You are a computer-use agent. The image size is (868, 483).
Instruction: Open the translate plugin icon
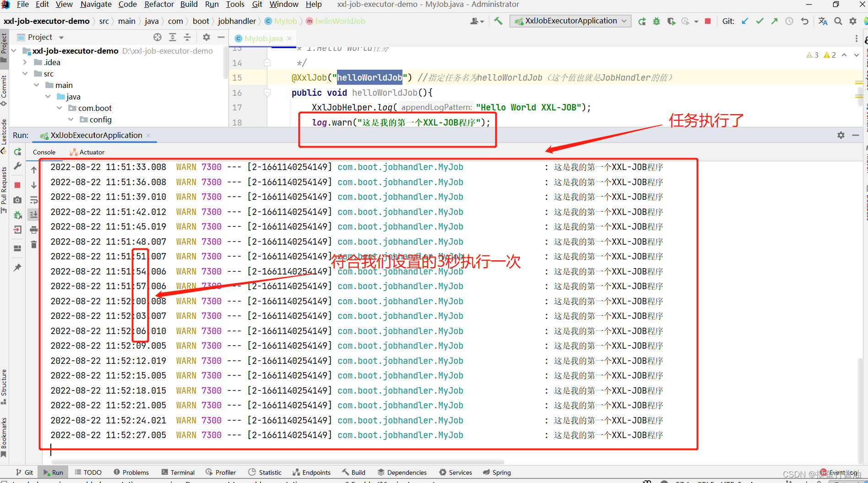823,21
